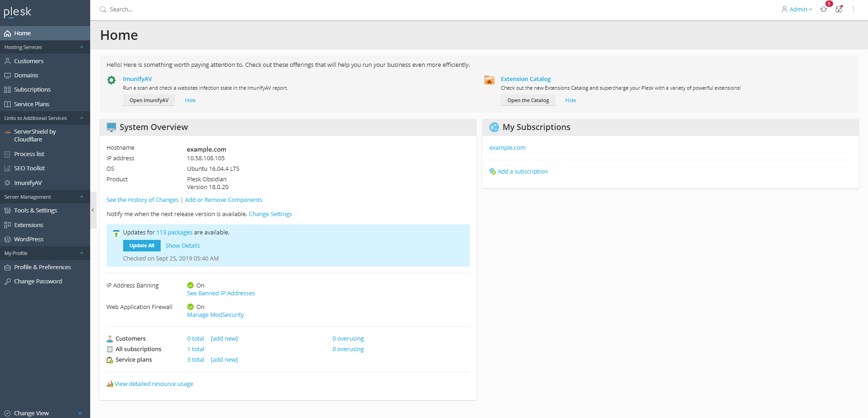Open the Admin account dropdown
Viewport: 868px width, 418px height.
point(797,9)
